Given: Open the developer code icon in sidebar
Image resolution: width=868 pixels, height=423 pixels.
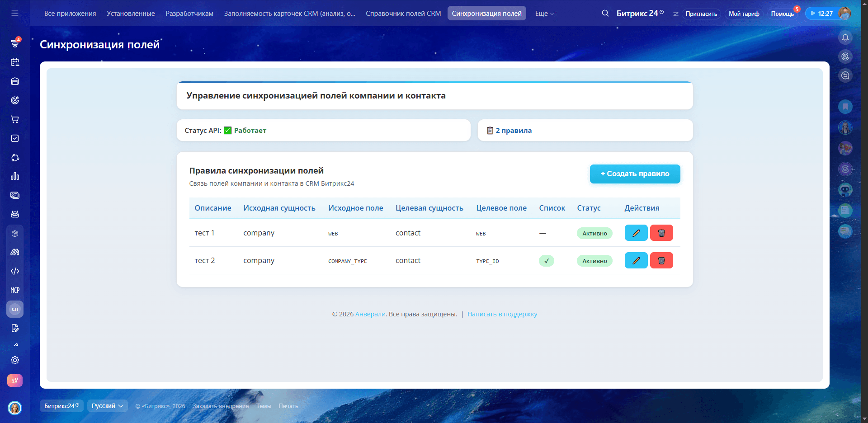Looking at the screenshot, I should click(15, 271).
